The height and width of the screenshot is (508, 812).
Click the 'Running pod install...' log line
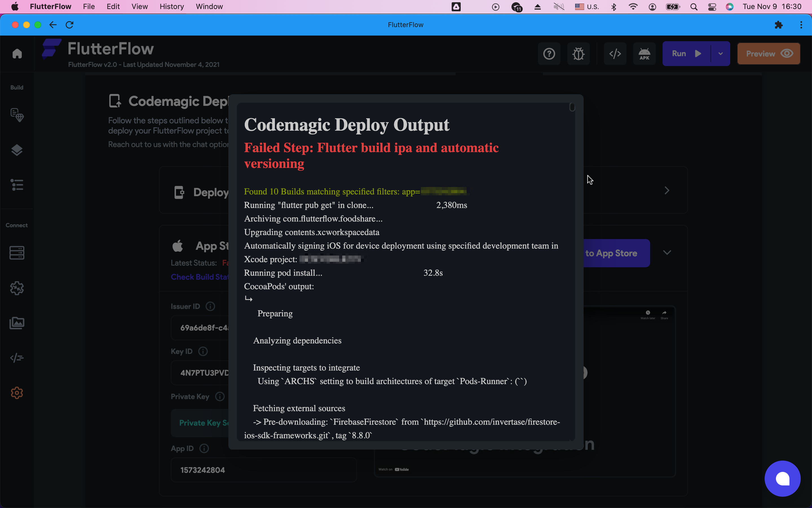[x=283, y=273]
